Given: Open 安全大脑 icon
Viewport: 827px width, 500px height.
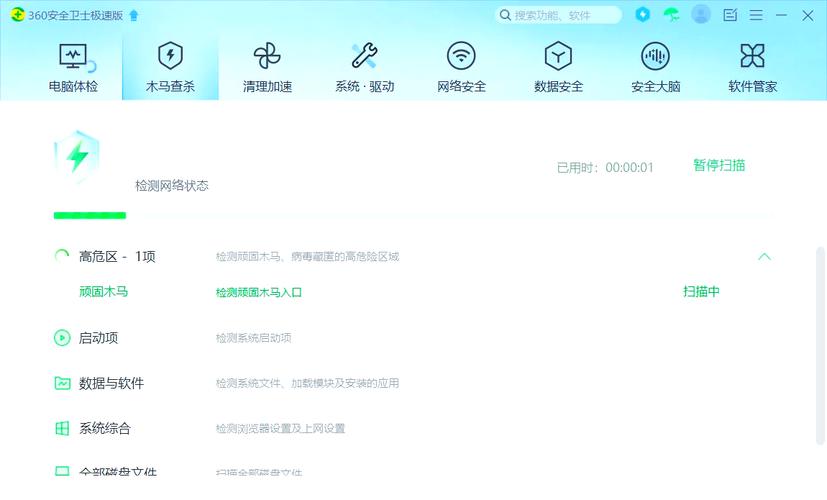Looking at the screenshot, I should 655,56.
